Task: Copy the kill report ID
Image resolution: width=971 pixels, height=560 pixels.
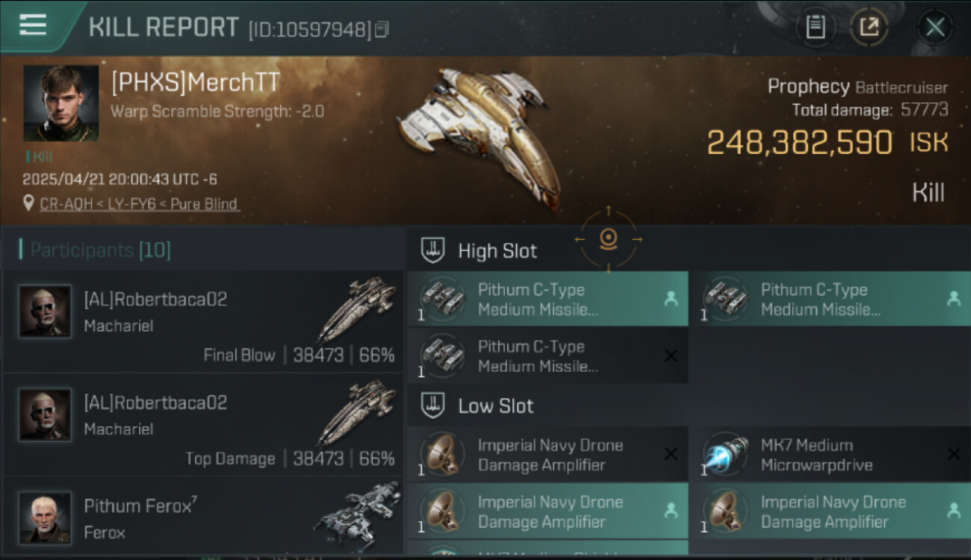Action: [x=382, y=30]
